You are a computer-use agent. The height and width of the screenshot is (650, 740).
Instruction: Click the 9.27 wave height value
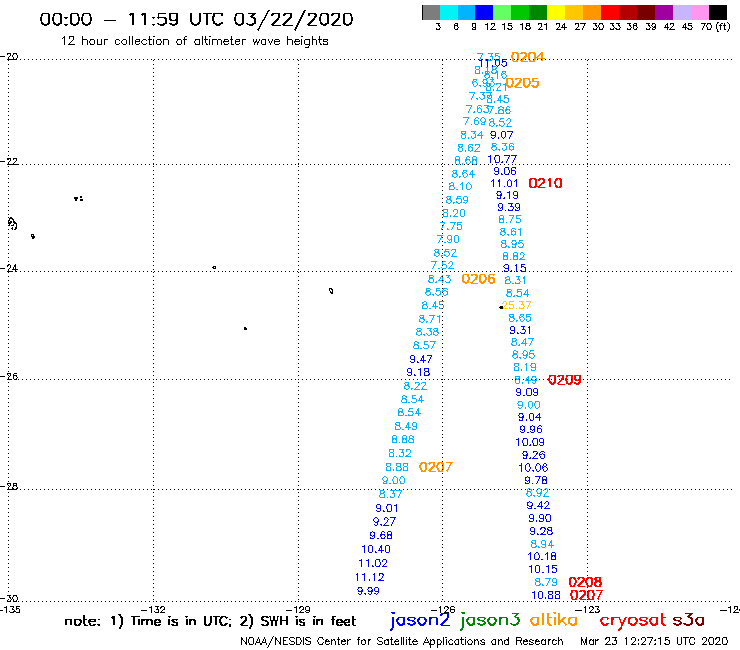384,522
